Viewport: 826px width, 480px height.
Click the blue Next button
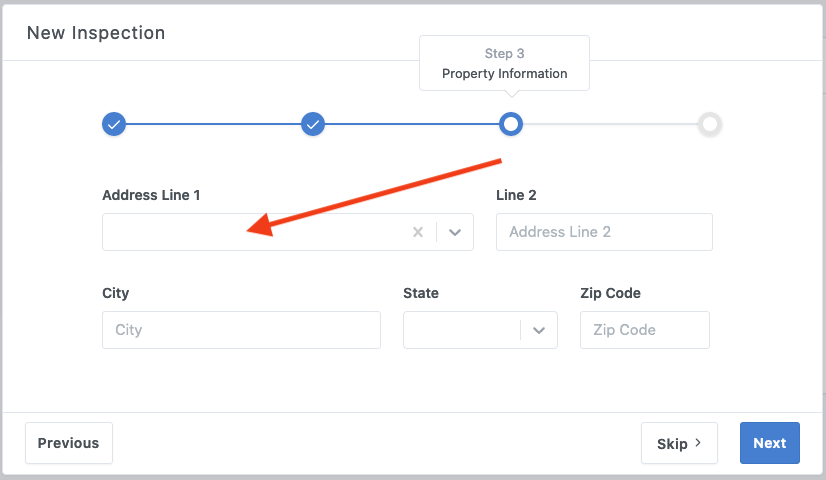tap(769, 443)
